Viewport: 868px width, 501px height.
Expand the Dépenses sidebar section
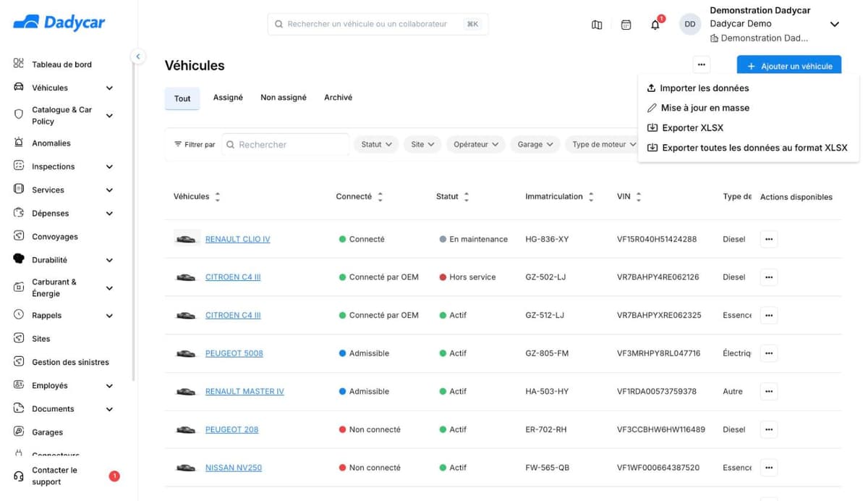coord(109,214)
